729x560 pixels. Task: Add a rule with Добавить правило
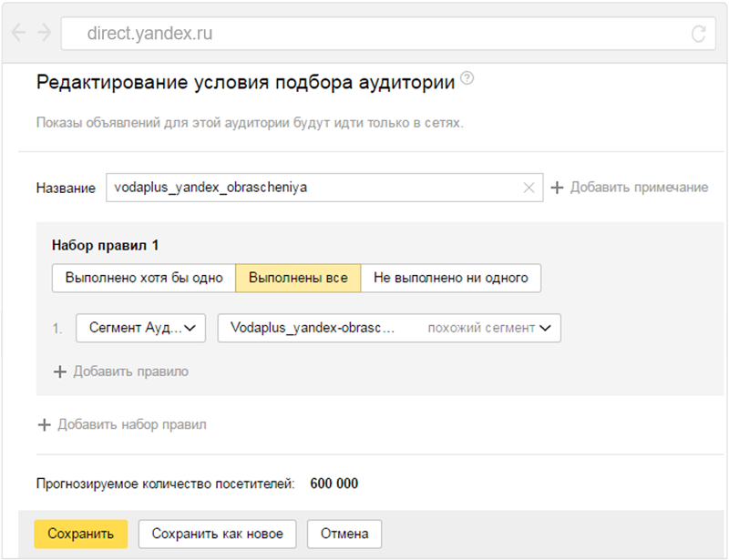[121, 372]
